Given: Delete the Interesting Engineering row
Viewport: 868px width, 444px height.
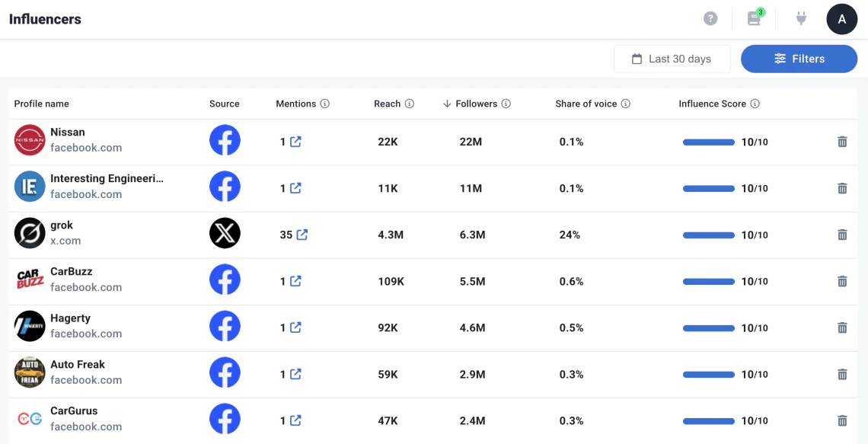Looking at the screenshot, I should [x=842, y=188].
